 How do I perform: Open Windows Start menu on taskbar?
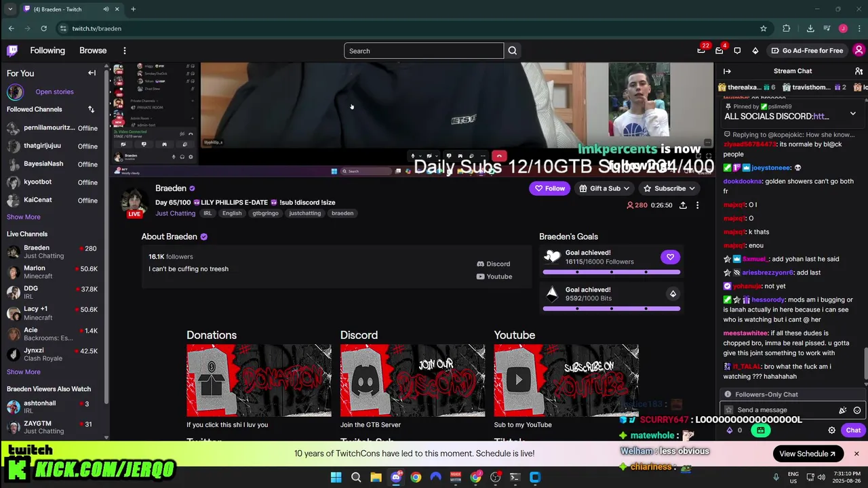click(x=336, y=477)
